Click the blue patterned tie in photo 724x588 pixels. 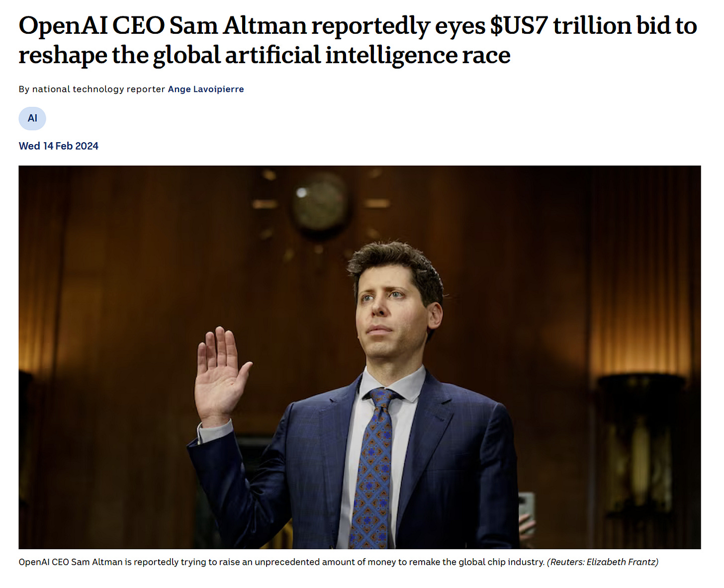click(373, 467)
